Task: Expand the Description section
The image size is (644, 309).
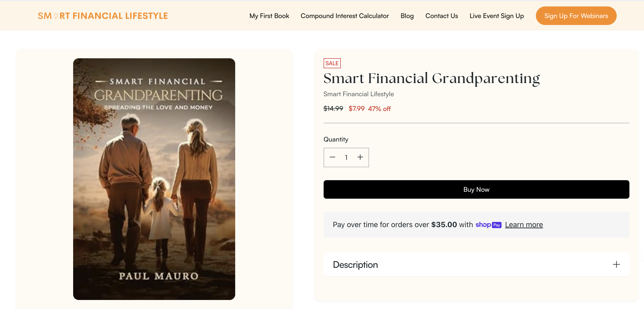Action: 616,265
